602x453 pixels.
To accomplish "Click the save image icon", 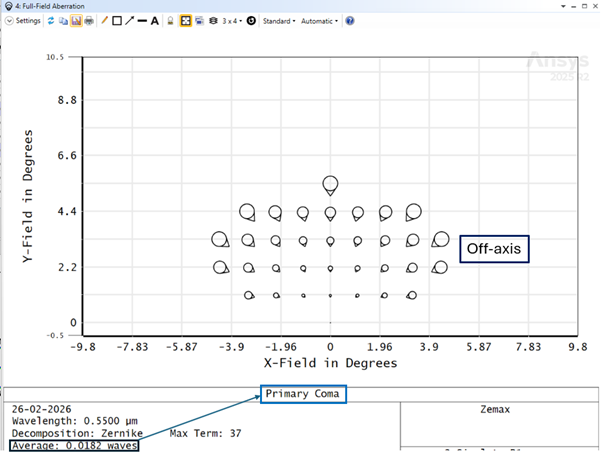I will coord(76,21).
